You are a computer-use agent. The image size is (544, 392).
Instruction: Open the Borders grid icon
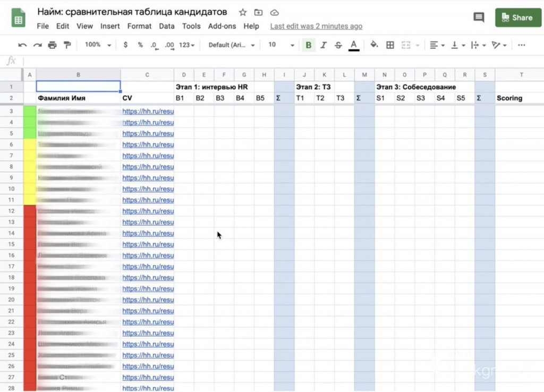coord(390,45)
